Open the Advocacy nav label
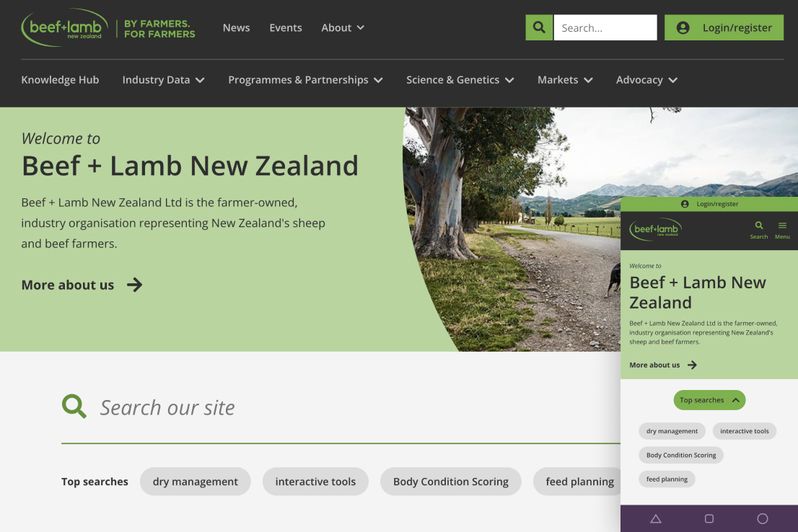 tap(639, 80)
